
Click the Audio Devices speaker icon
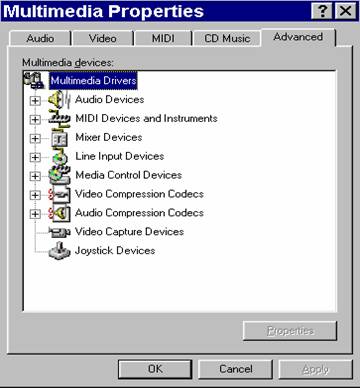59,99
